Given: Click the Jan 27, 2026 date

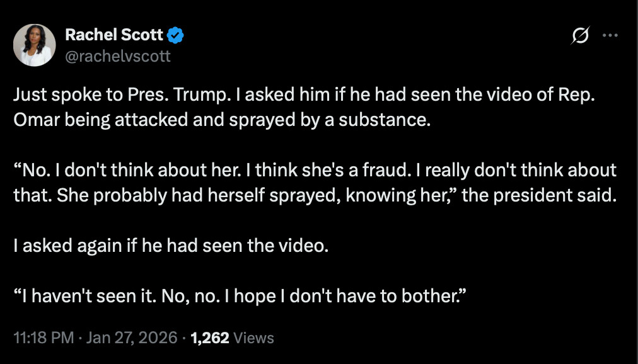Looking at the screenshot, I should point(132,338).
